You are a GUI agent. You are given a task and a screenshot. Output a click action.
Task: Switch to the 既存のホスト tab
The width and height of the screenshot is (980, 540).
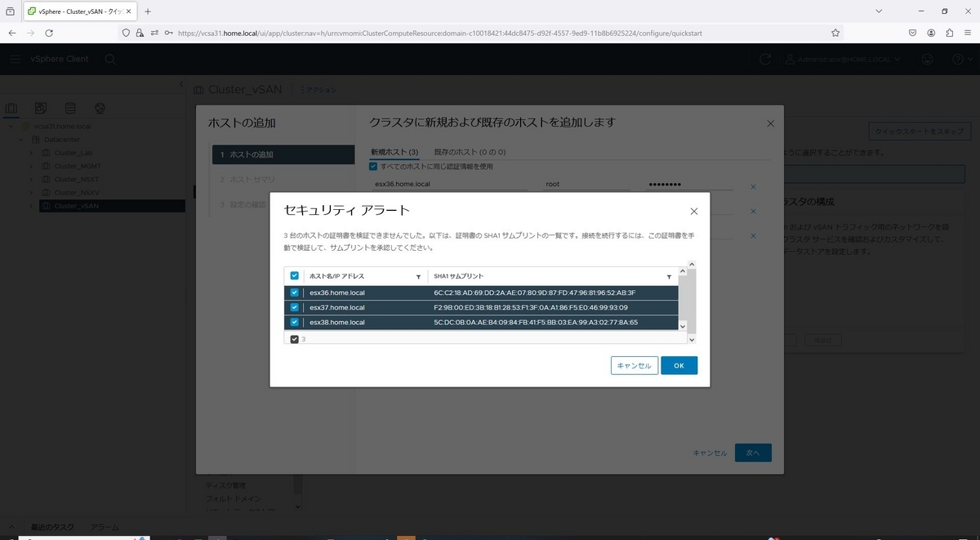click(470, 152)
